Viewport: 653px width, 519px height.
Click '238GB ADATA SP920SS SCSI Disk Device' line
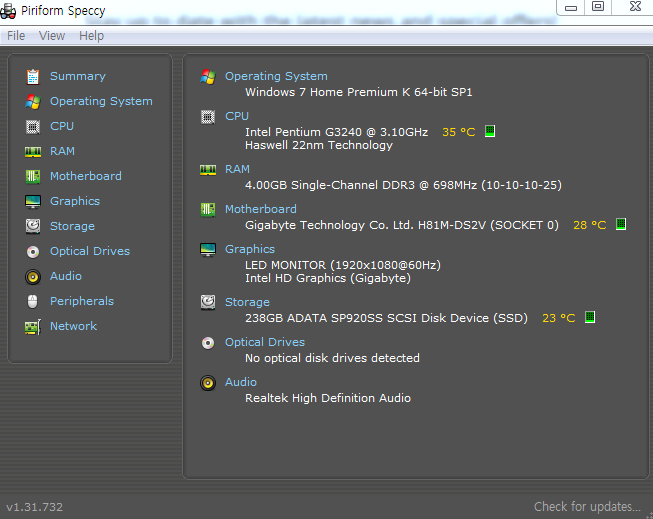coord(386,318)
